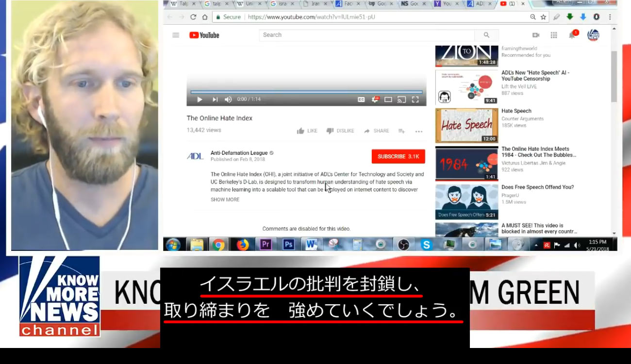Switch to the first Wikipedia 'Talp' tab
This screenshot has height=364, width=631.
(x=182, y=4)
